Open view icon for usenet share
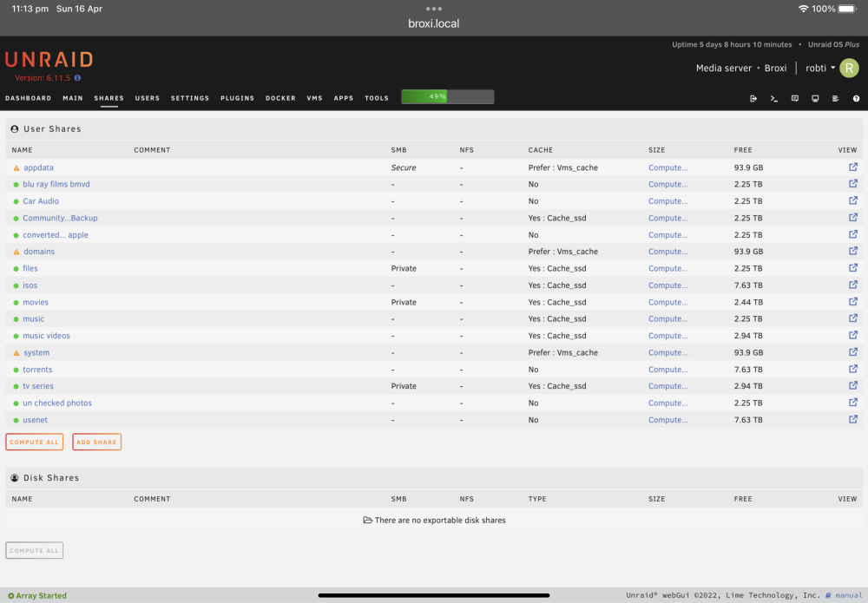This screenshot has width=868, height=603. [853, 419]
